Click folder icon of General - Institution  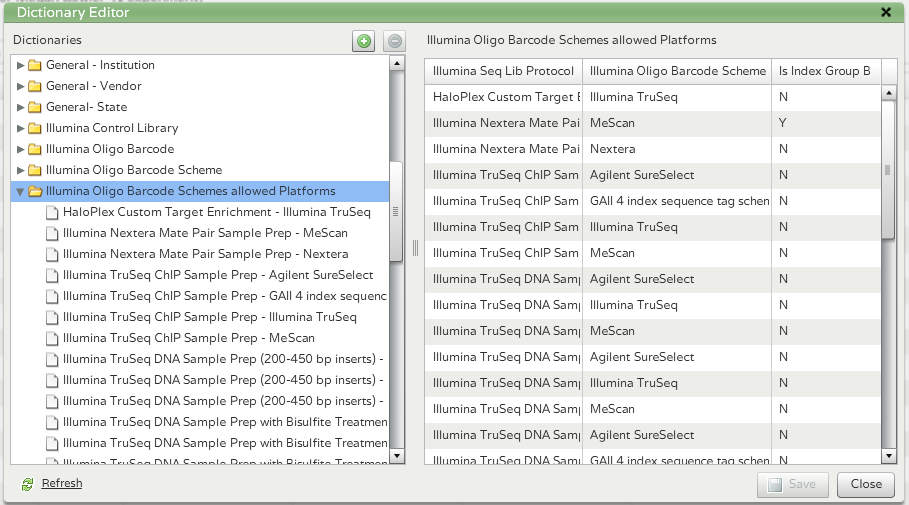point(35,65)
